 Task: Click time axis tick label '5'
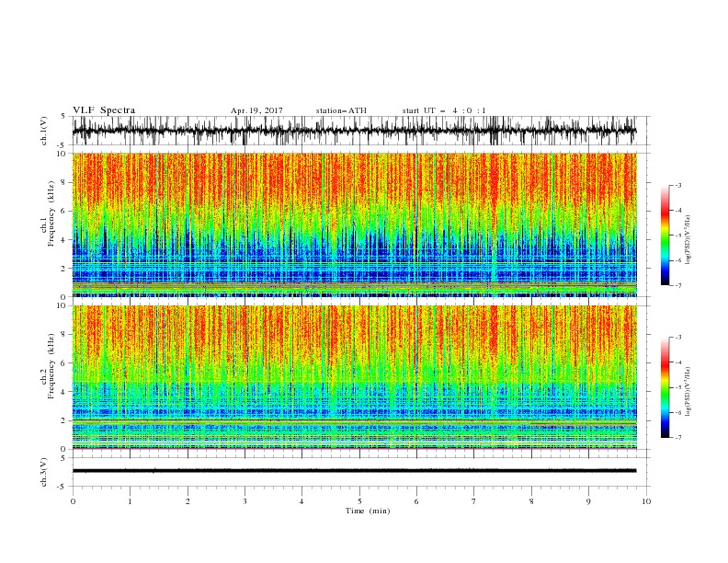pyautogui.click(x=359, y=501)
